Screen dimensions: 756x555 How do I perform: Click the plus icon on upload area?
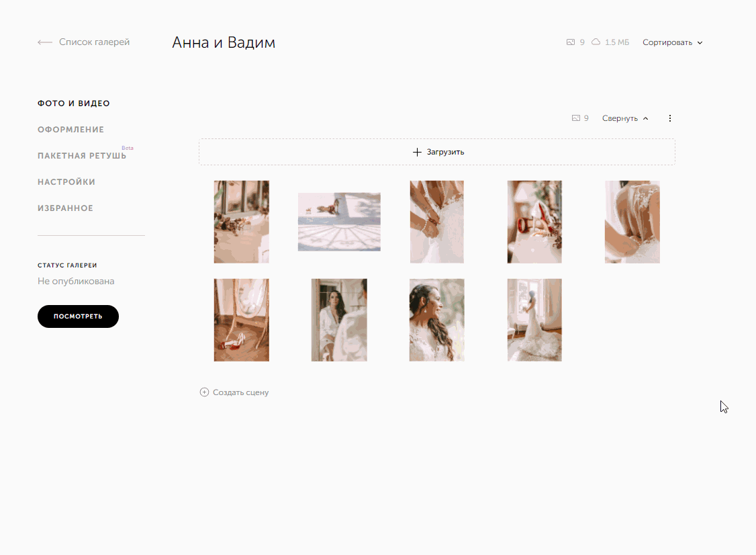417,152
